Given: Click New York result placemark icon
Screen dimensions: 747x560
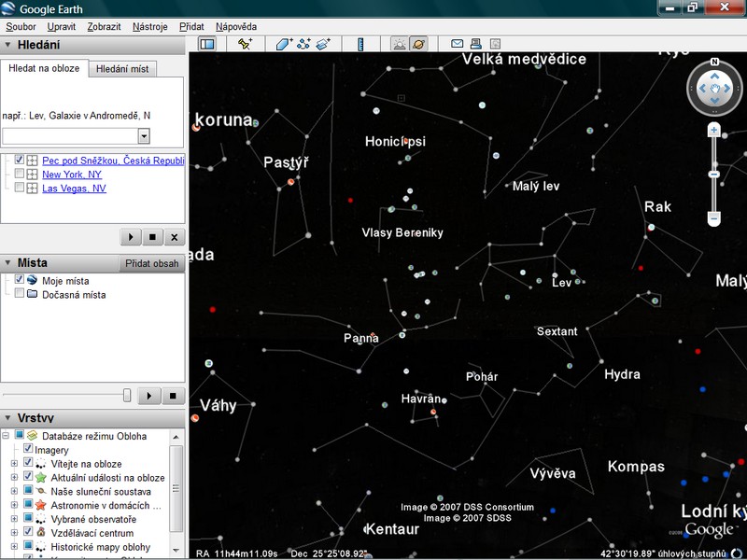Looking at the screenshot, I should point(32,175).
